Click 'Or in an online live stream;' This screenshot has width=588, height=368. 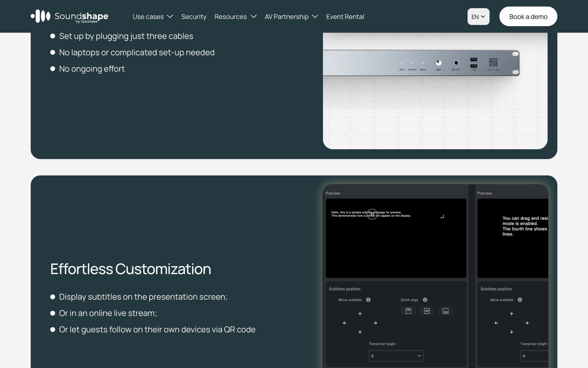108,313
